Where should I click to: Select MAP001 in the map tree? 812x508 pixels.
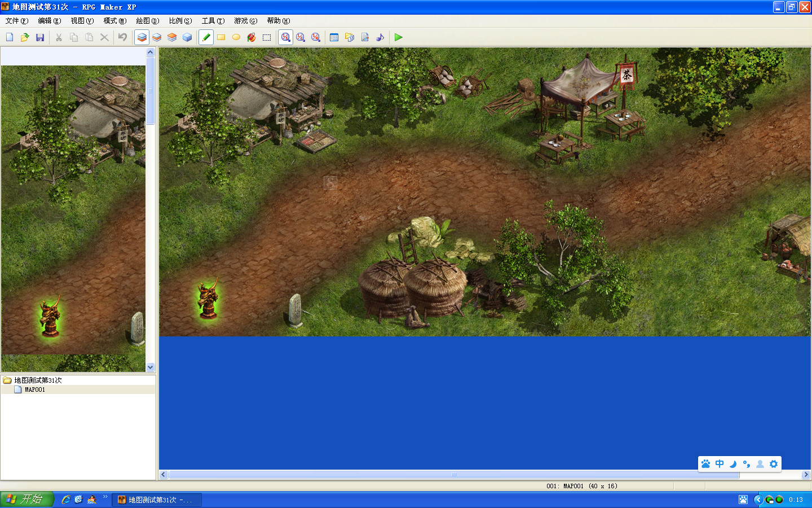point(35,389)
